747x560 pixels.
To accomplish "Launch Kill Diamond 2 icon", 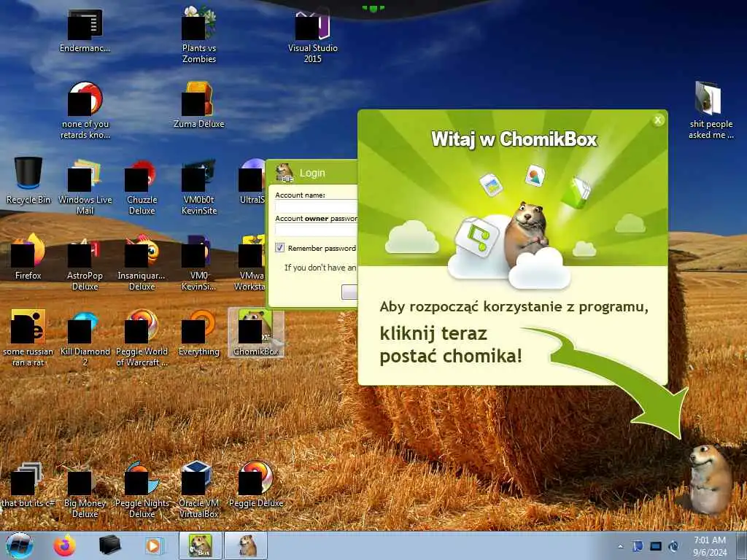I will pos(85,338).
